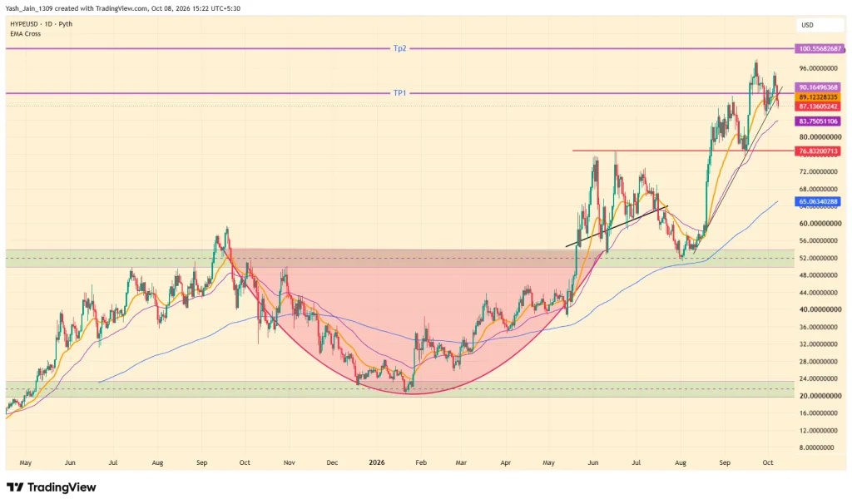Click the 24.00000000 axis value
This screenshot has width=852, height=504.
(820, 378)
